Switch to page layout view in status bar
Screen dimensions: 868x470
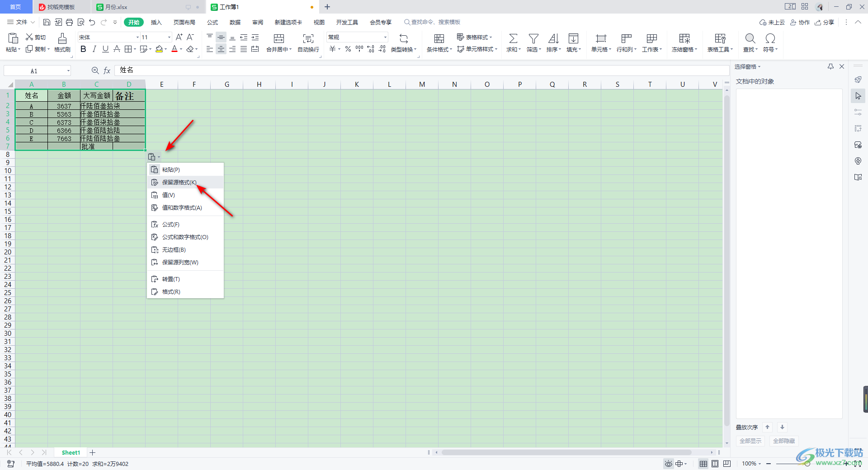pos(715,464)
